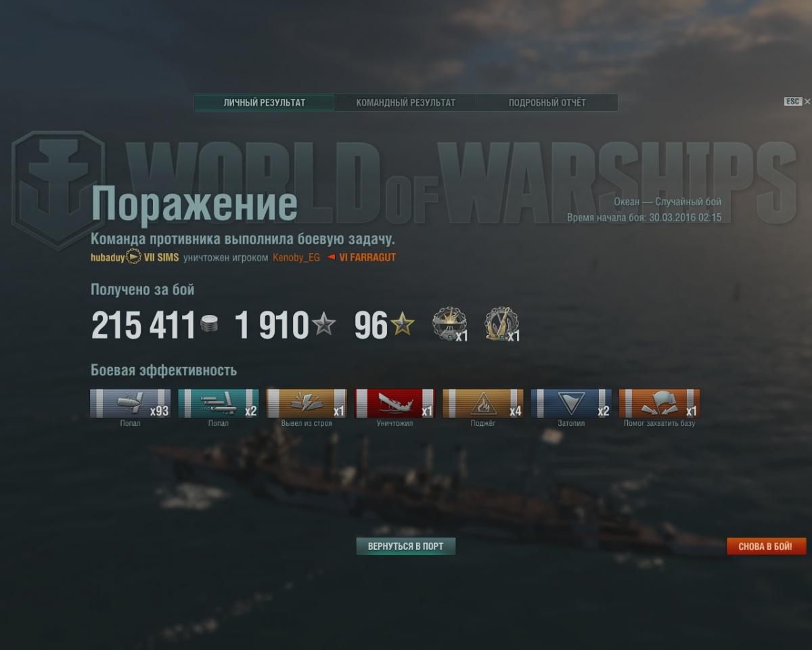
Task: Select the Помог захватить базу ribbon
Action: tap(659, 404)
